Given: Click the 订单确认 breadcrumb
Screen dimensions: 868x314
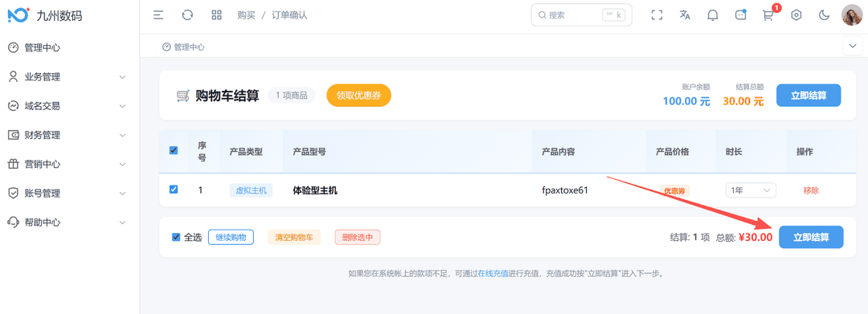Looking at the screenshot, I should [289, 15].
